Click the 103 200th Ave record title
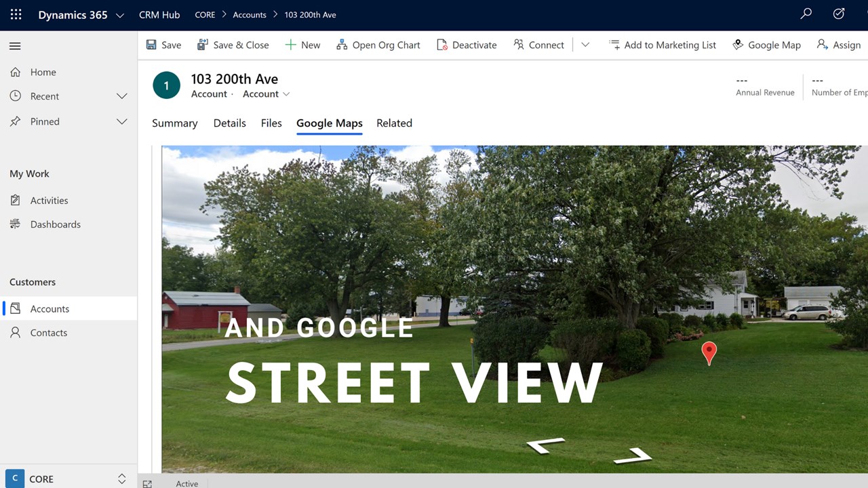Image resolution: width=868 pixels, height=488 pixels. [x=235, y=79]
